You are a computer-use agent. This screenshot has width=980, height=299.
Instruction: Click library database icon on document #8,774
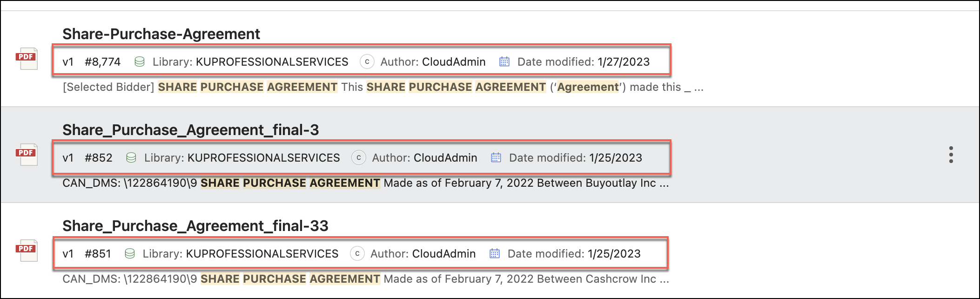[x=139, y=62]
